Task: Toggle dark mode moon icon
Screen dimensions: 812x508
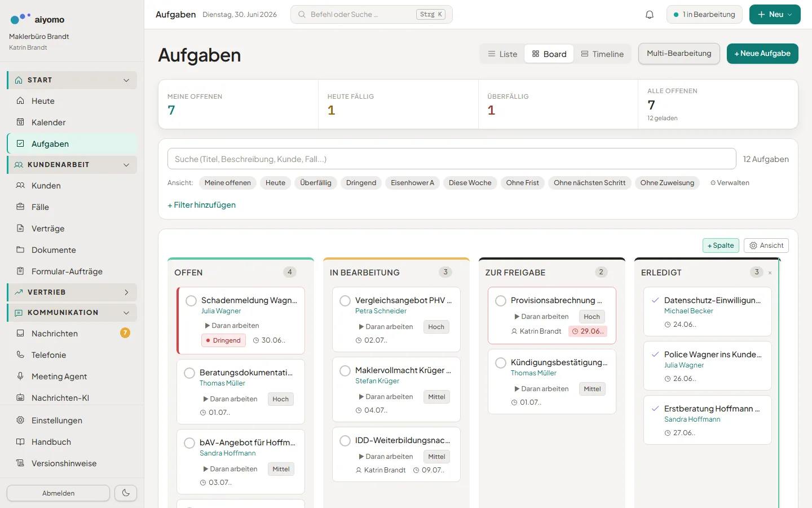Action: pyautogui.click(x=126, y=493)
